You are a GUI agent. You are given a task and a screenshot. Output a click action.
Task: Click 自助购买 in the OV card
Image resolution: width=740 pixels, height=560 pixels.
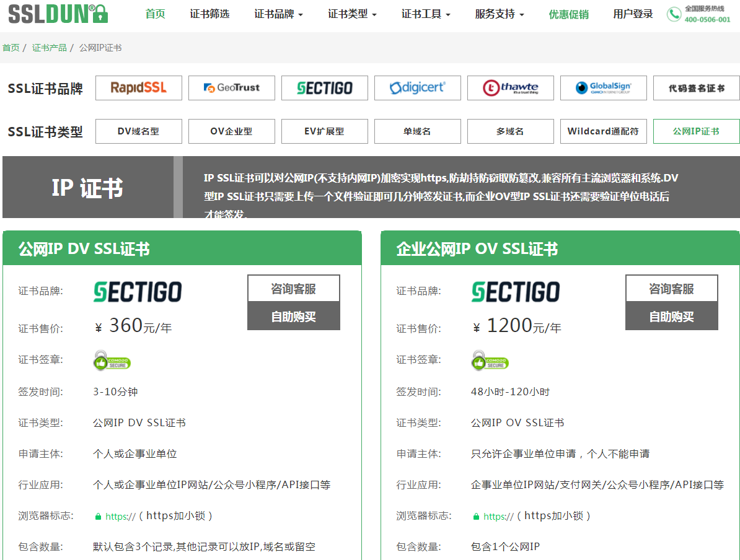click(672, 316)
